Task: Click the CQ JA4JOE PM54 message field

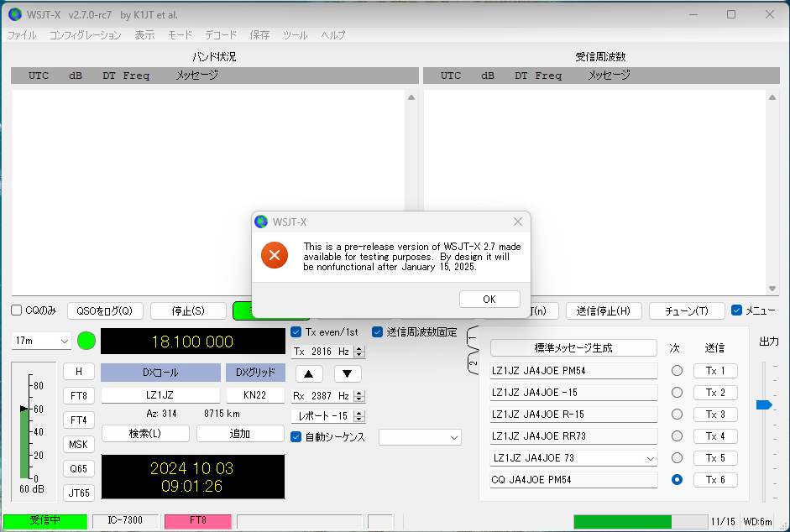Action: pyautogui.click(x=573, y=480)
